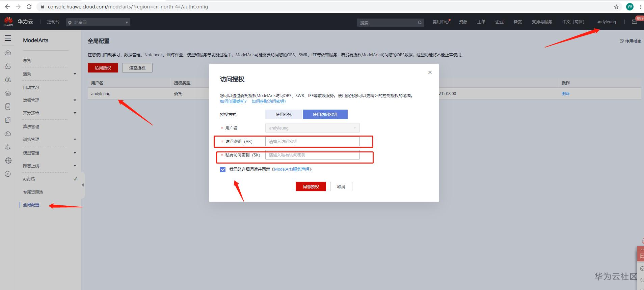Click the top 搜索 search box
The height and width of the screenshot is (290, 644).
point(391,23)
